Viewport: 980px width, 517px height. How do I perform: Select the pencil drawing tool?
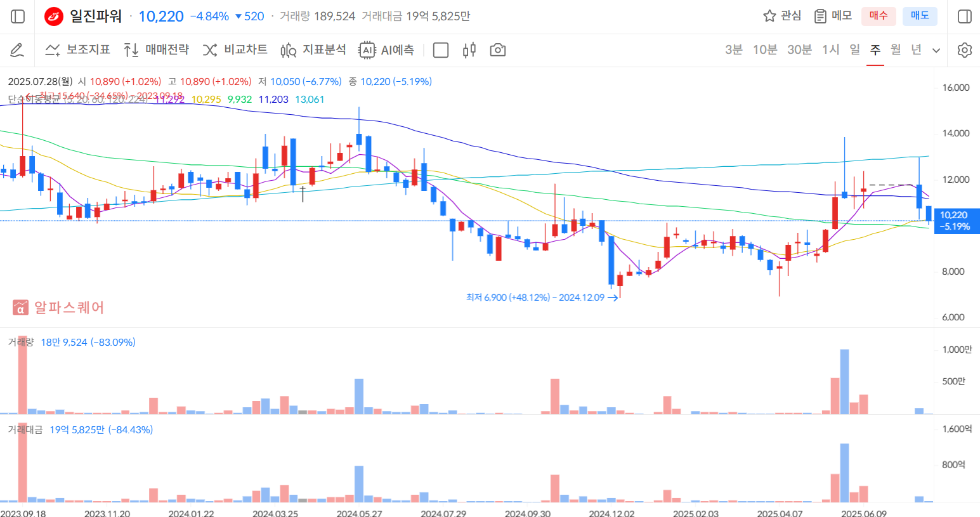click(x=17, y=50)
